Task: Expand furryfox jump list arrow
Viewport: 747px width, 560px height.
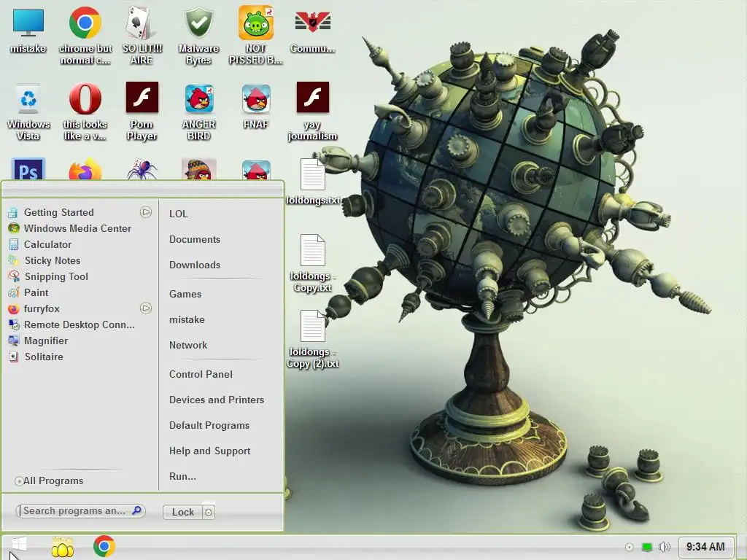Action: [146, 308]
